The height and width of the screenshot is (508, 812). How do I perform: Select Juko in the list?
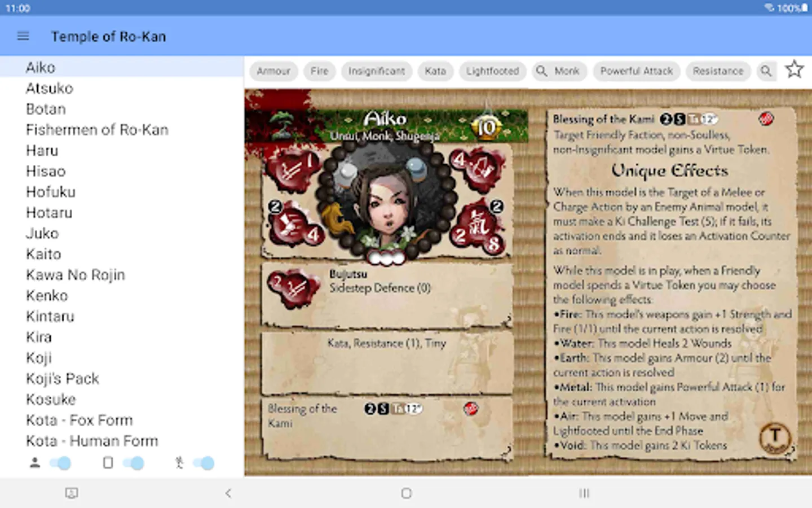tap(122, 233)
